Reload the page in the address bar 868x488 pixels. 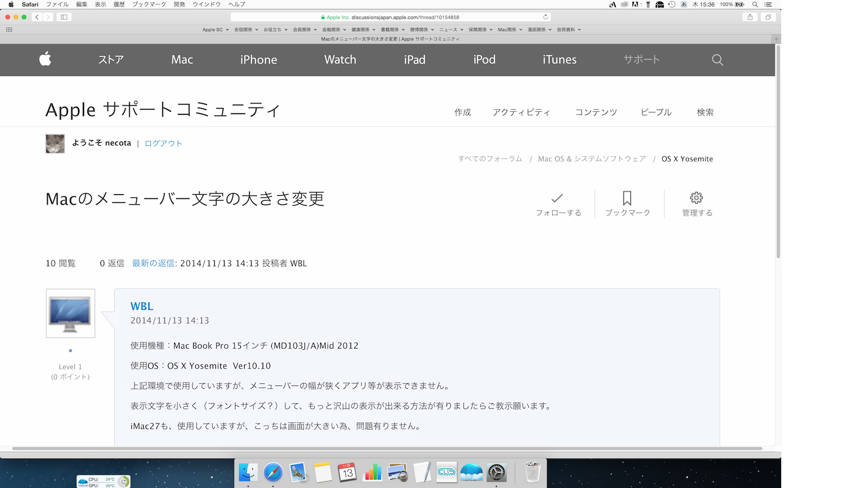click(x=546, y=17)
